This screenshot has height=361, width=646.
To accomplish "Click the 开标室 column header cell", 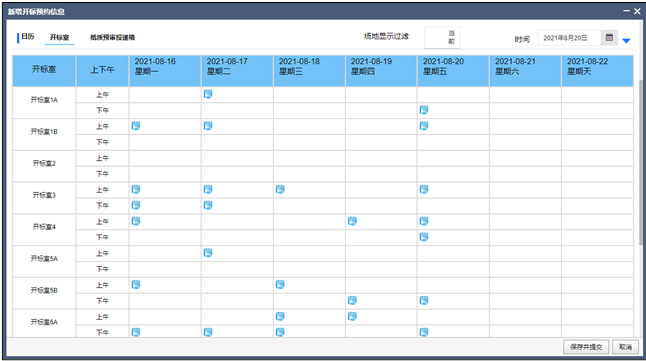I will 44,71.
